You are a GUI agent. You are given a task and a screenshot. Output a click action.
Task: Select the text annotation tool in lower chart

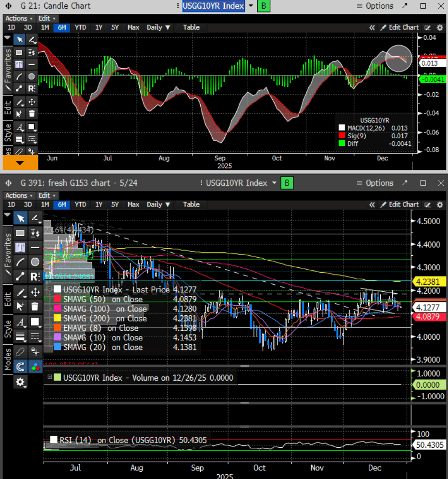(x=20, y=248)
